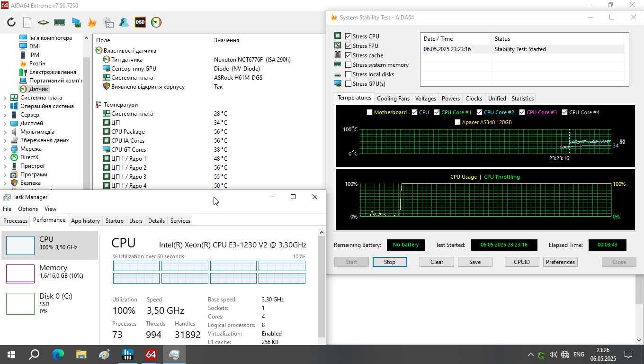Select Memory panel in Task Manager
Screen dimensions: 644x364
(50, 273)
